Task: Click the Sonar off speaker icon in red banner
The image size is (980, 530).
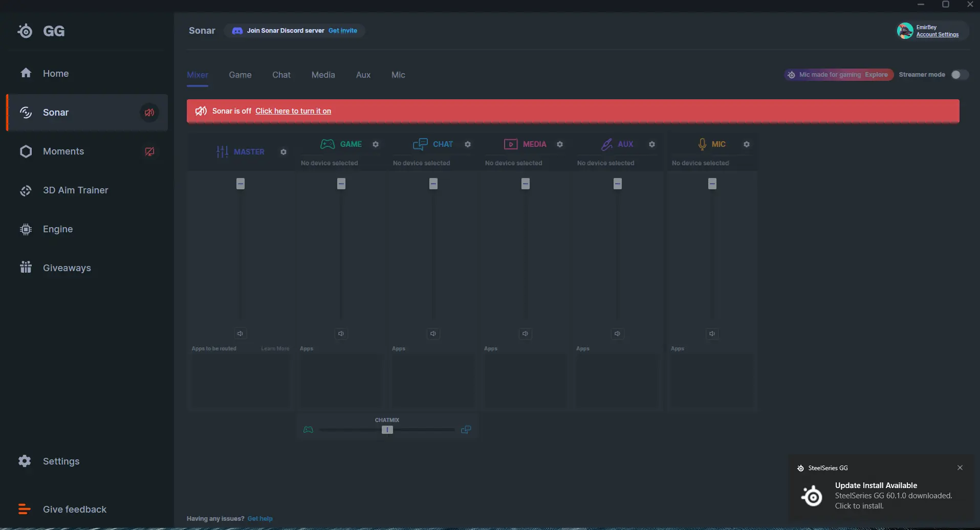Action: [201, 111]
